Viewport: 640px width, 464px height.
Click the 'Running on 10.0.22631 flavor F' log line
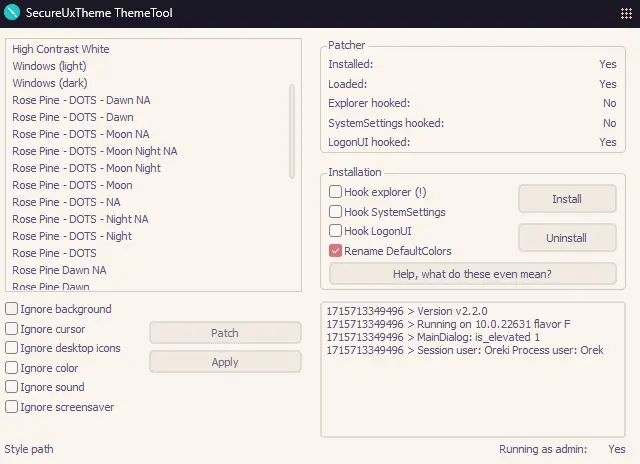pyautogui.click(x=448, y=324)
